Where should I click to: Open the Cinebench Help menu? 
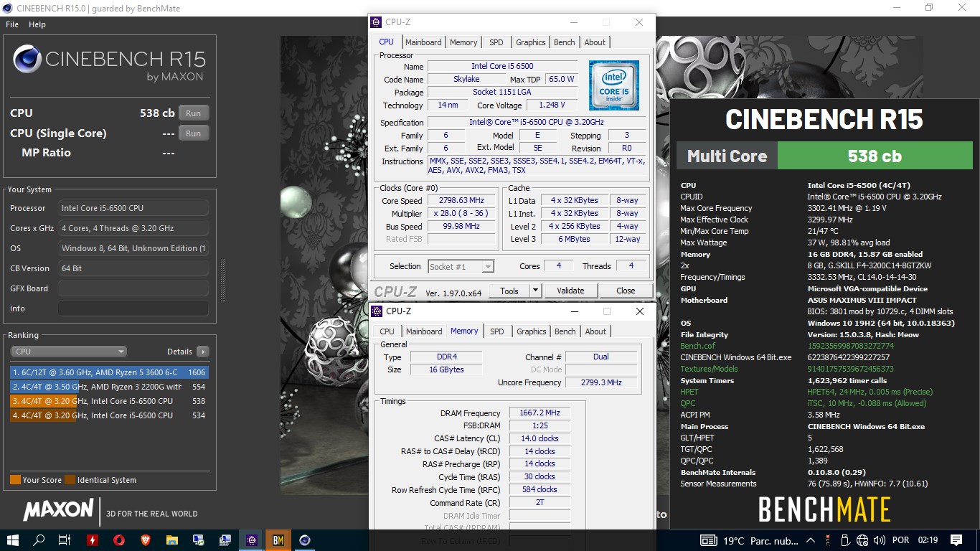(37, 24)
